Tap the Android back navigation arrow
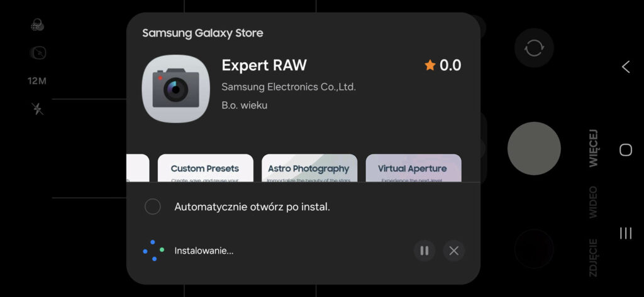The height and width of the screenshot is (297, 644). point(626,67)
